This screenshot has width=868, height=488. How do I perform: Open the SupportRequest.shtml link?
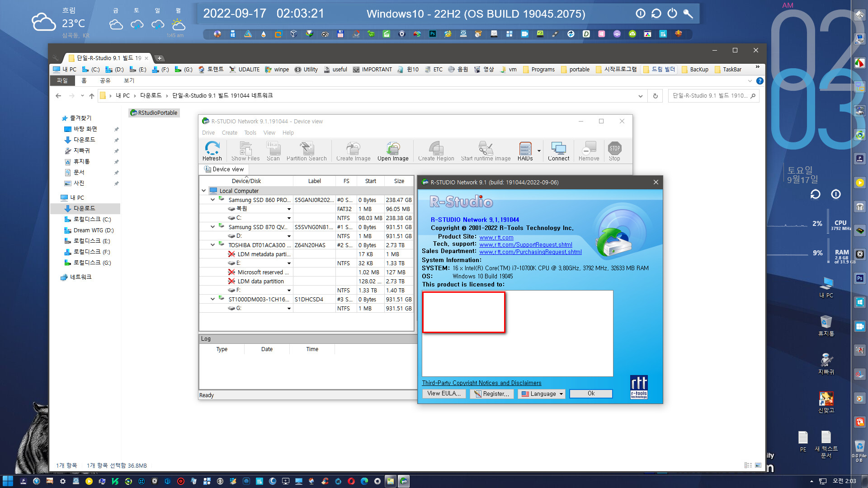pos(526,244)
